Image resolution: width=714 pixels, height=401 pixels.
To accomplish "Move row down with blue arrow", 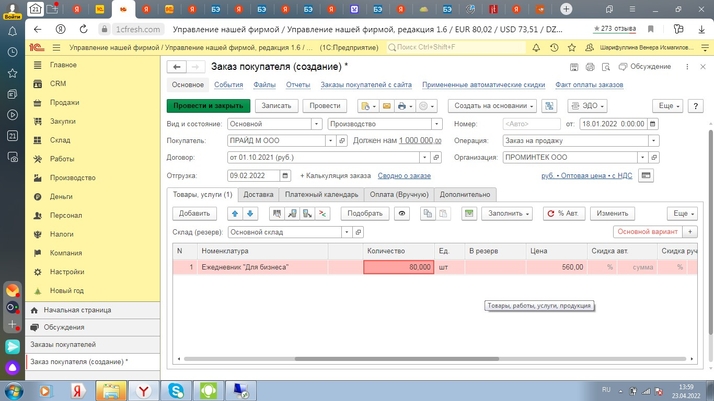I will click(250, 213).
